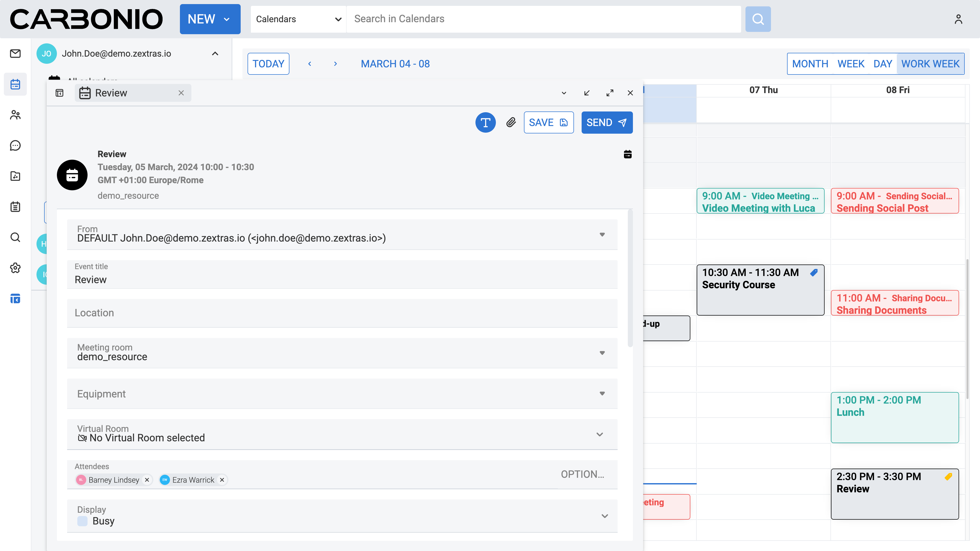
Task: Click the Busy display color swatch
Action: click(82, 521)
